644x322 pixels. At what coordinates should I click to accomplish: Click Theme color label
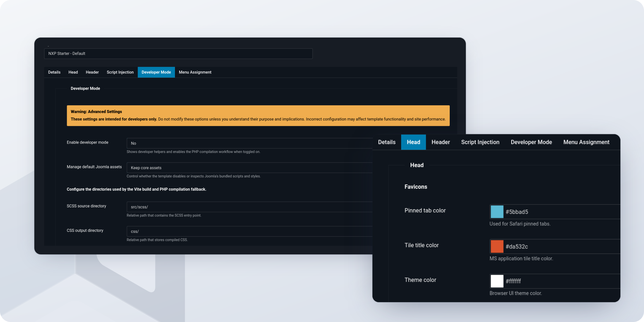click(420, 280)
